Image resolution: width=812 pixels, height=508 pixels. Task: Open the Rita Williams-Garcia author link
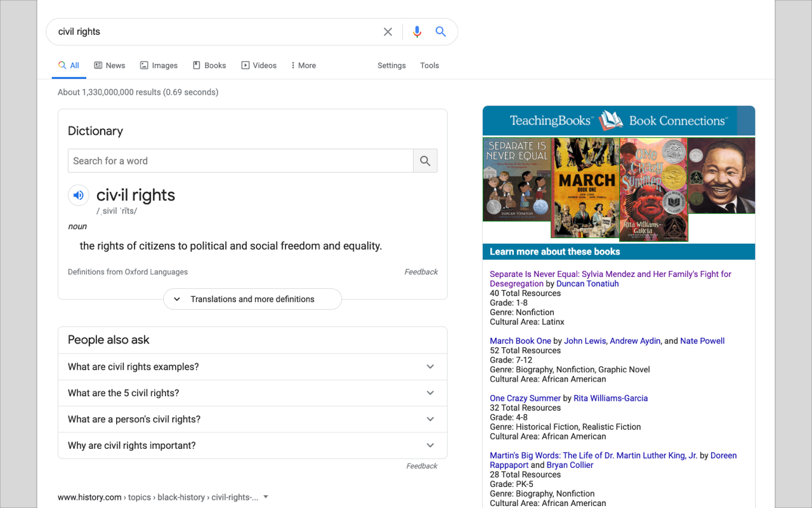click(611, 398)
